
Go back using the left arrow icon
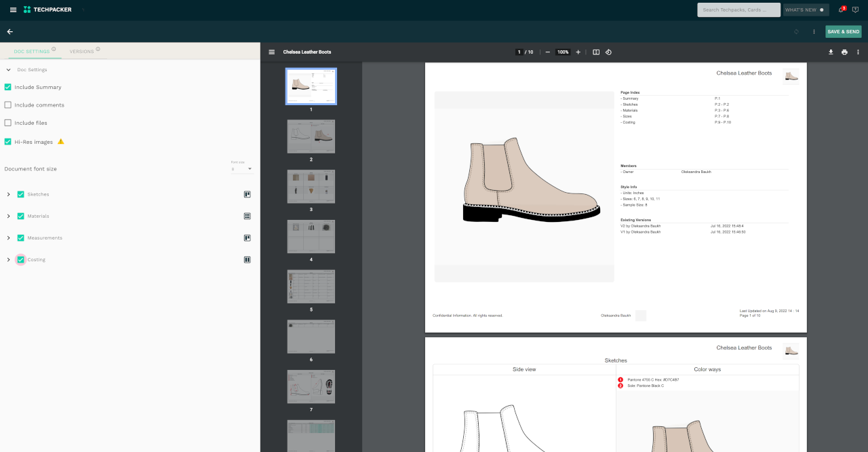pos(10,31)
